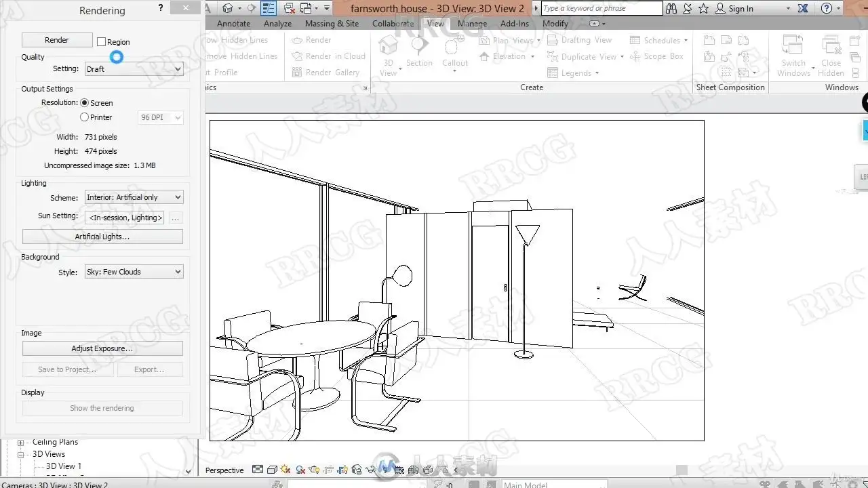Switch to the View ribbon tab

point(435,24)
